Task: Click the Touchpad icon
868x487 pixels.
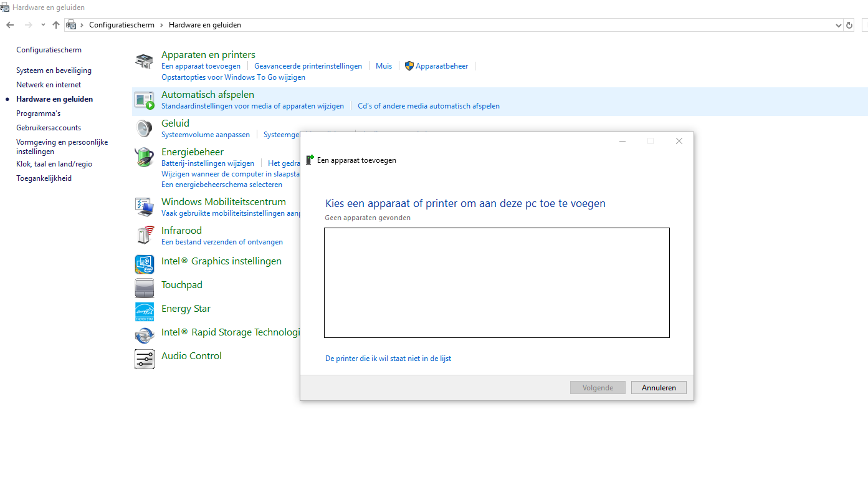Action: (x=144, y=288)
